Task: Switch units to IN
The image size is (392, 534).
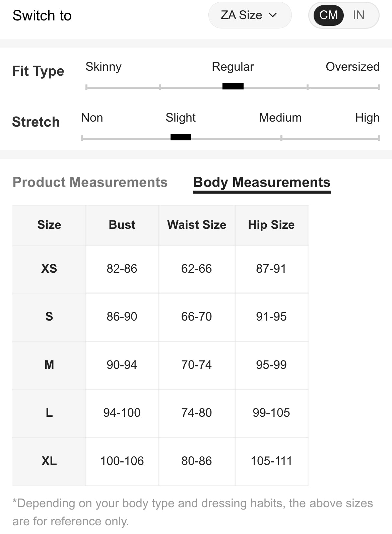Action: pos(358,15)
